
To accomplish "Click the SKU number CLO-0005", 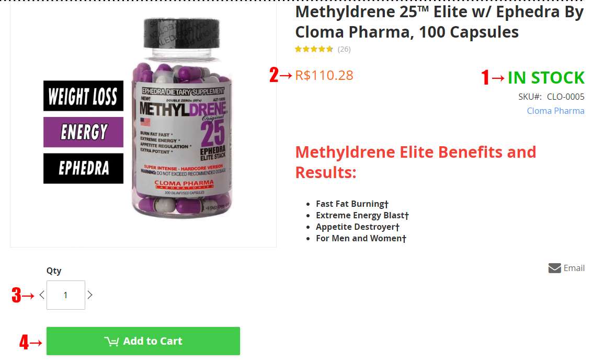I will pos(566,97).
